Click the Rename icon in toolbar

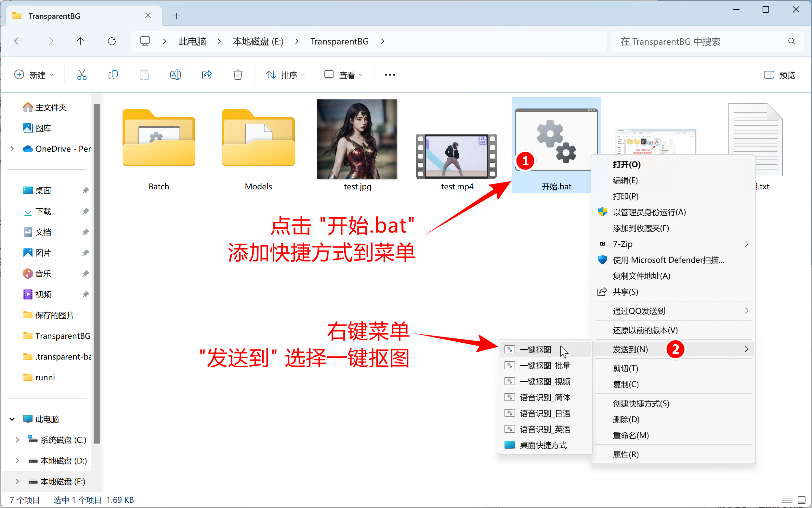176,75
